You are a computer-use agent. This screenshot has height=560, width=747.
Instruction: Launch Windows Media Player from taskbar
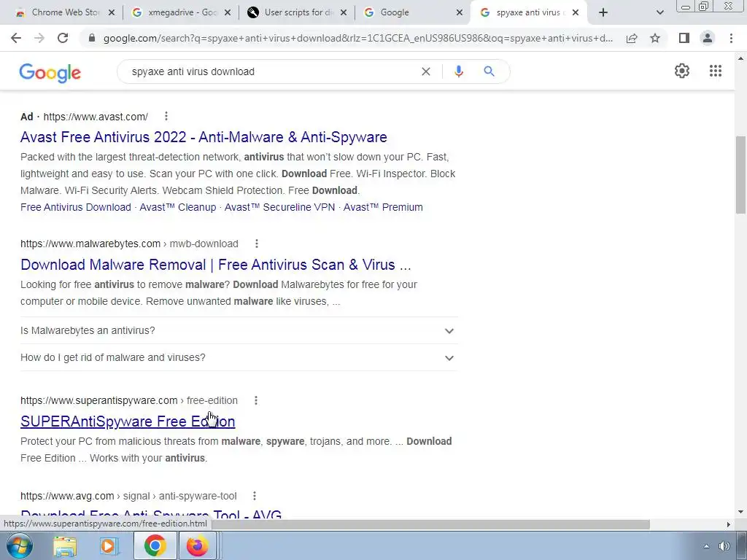[x=108, y=546]
